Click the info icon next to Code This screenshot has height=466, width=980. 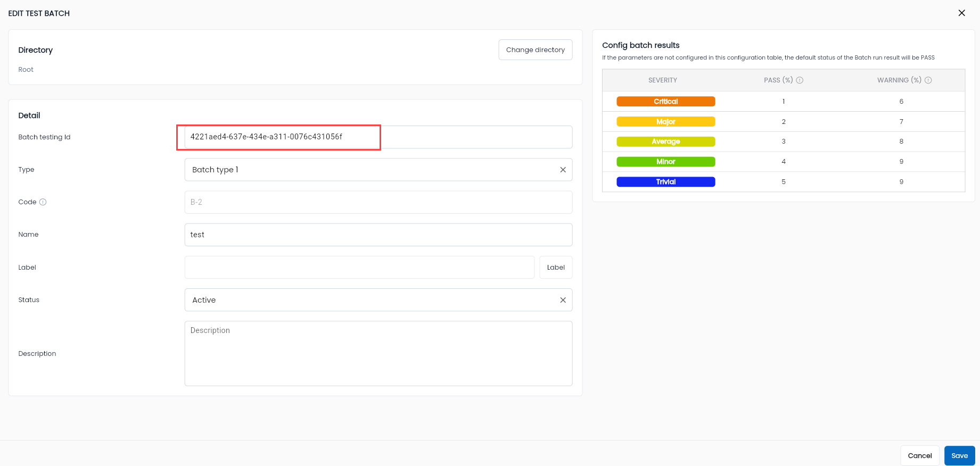click(x=43, y=202)
